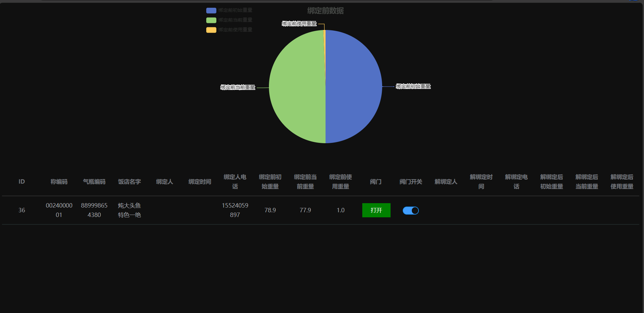
Task: Click the 绑定前数据 chart title
Action: (x=325, y=11)
